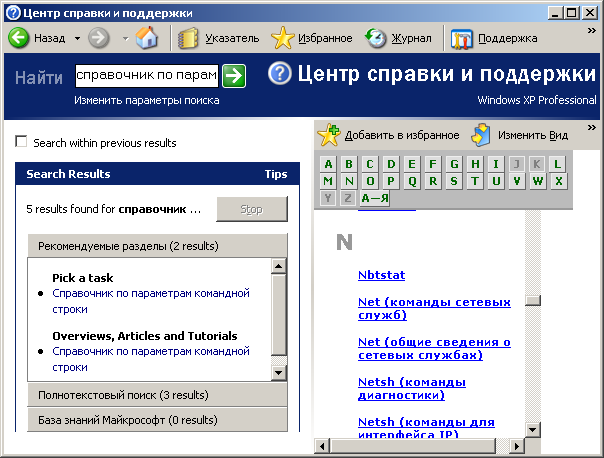
Task: Open Справочник link under Overviews, Articles and Tutorials
Action: [x=151, y=359]
